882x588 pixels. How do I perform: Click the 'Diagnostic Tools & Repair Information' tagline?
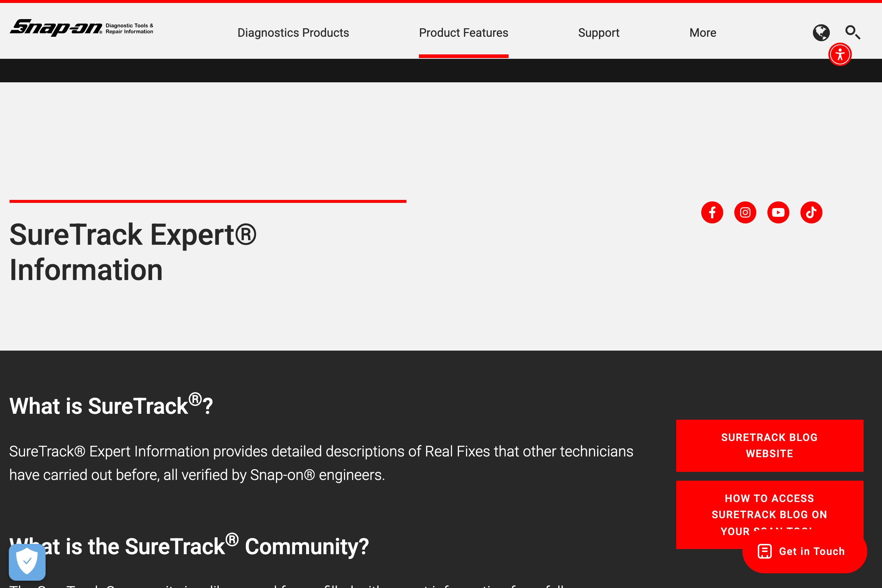pos(129,29)
